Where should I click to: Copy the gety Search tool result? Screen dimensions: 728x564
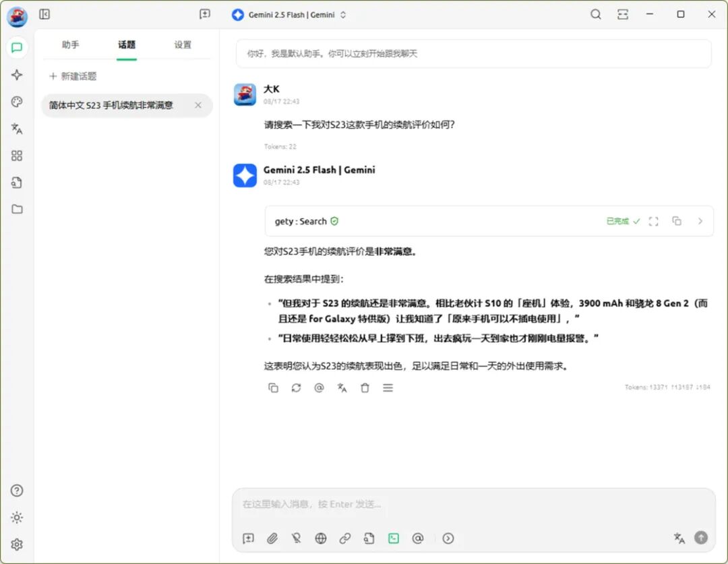[677, 221]
